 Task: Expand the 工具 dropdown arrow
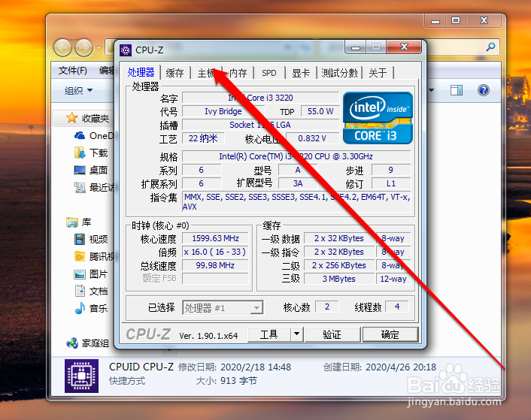click(296, 335)
